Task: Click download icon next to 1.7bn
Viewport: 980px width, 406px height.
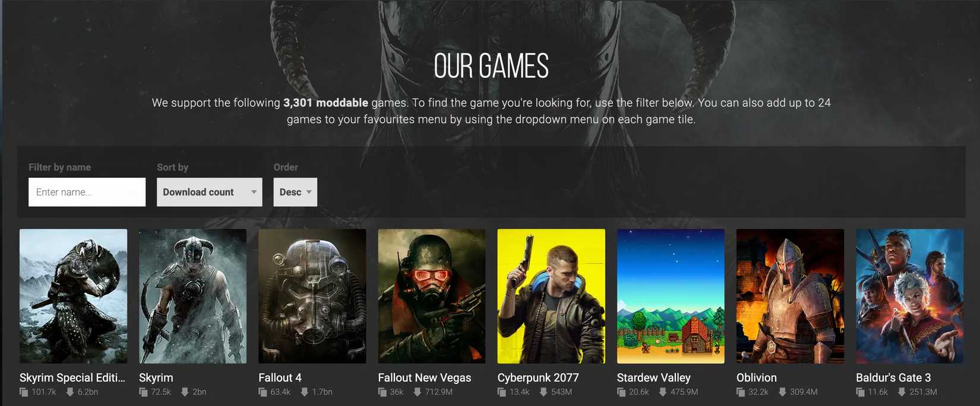Action: click(x=305, y=392)
